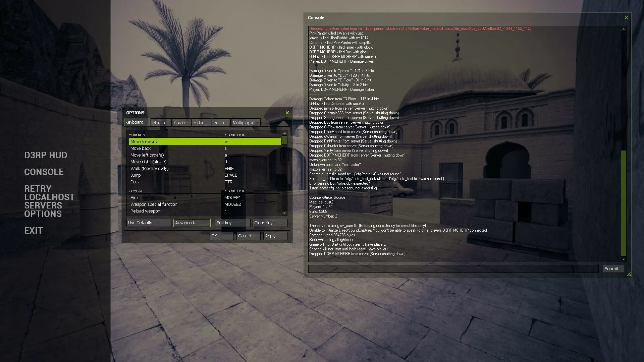The width and height of the screenshot is (644, 362).
Task: Click the Options key list scrollbar thumb
Action: [x=284, y=140]
